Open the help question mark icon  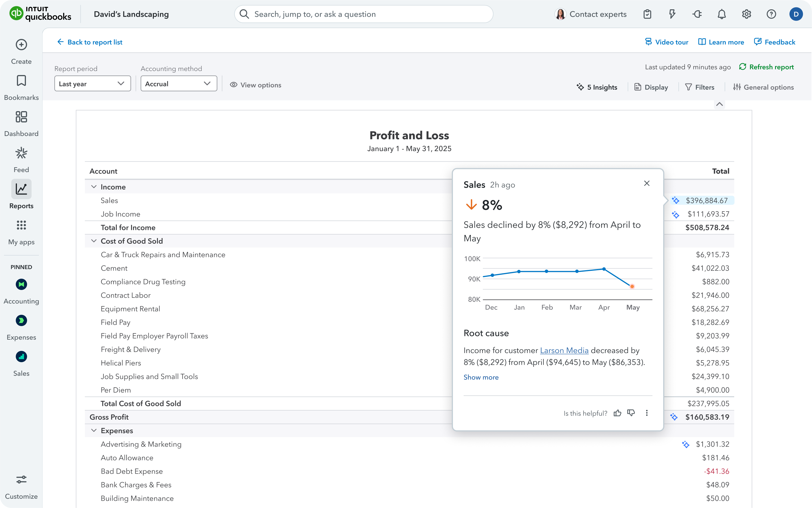[x=771, y=14]
